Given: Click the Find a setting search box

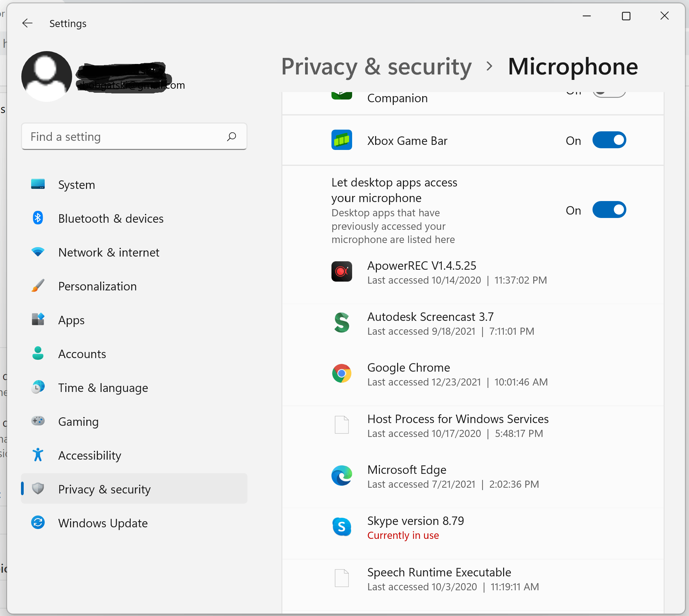Looking at the screenshot, I should point(125,137).
